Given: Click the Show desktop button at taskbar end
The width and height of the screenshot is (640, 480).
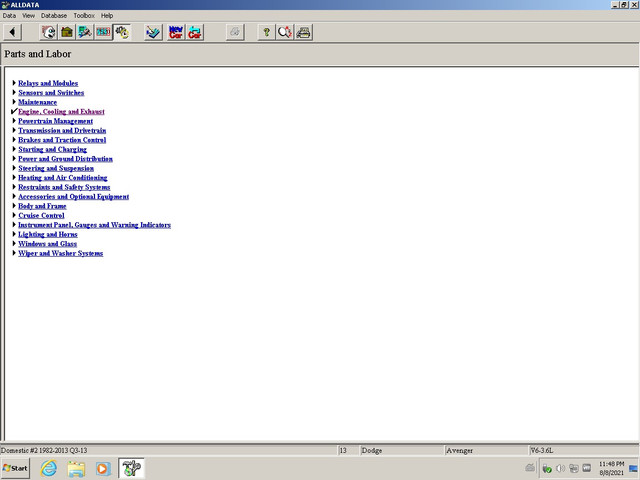Looking at the screenshot, I should [x=633, y=468].
